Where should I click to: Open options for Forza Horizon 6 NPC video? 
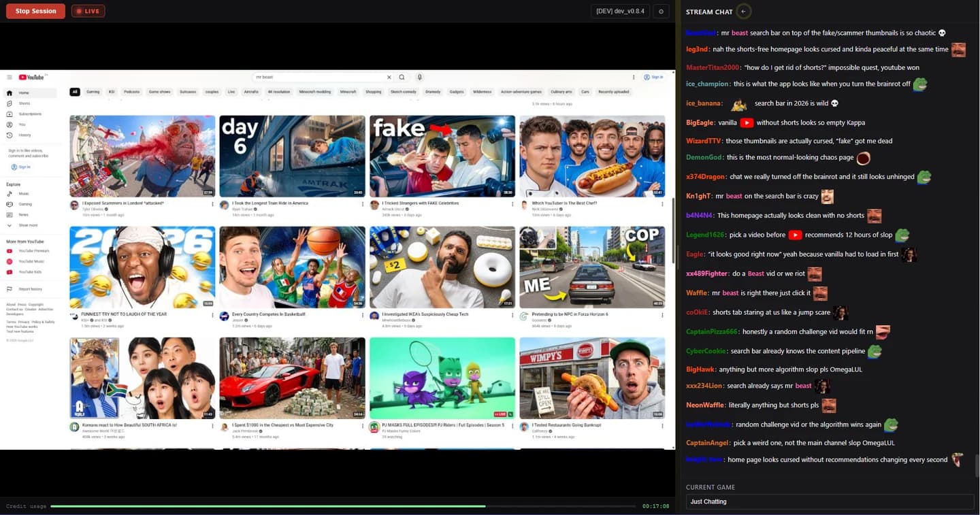(x=662, y=314)
